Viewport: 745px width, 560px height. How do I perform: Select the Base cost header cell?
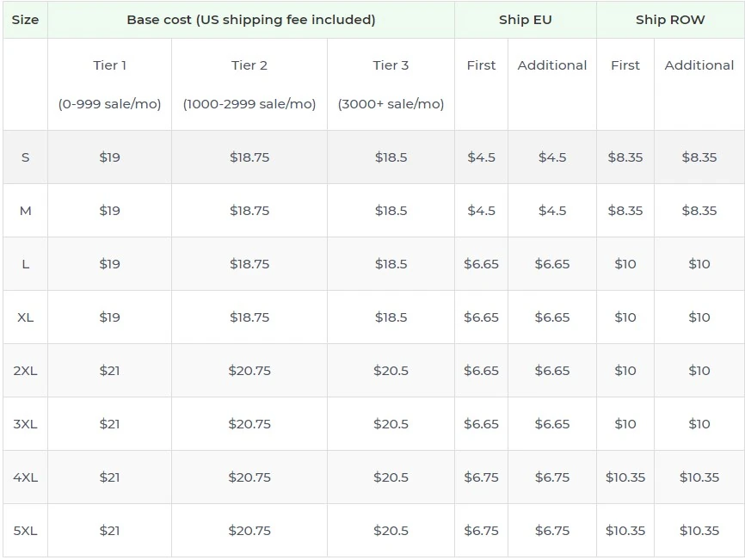pos(251,19)
